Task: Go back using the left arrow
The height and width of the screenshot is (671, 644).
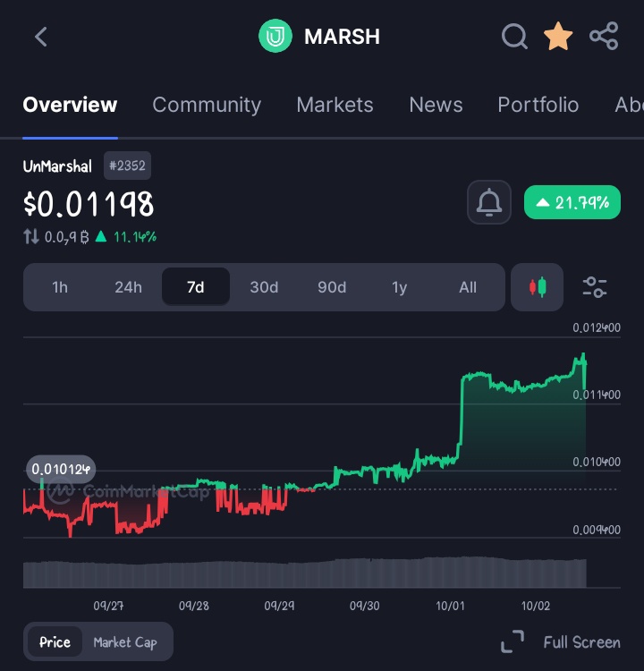Action: pos(40,37)
